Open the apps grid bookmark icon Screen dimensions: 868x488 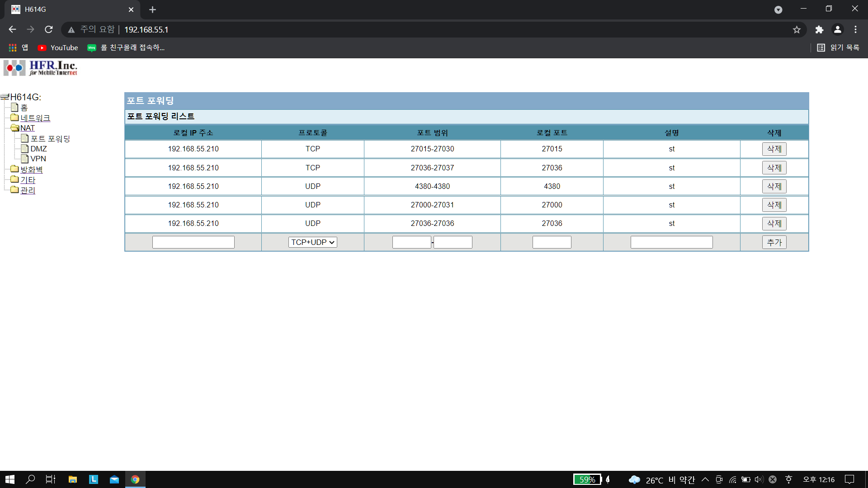pos(13,47)
